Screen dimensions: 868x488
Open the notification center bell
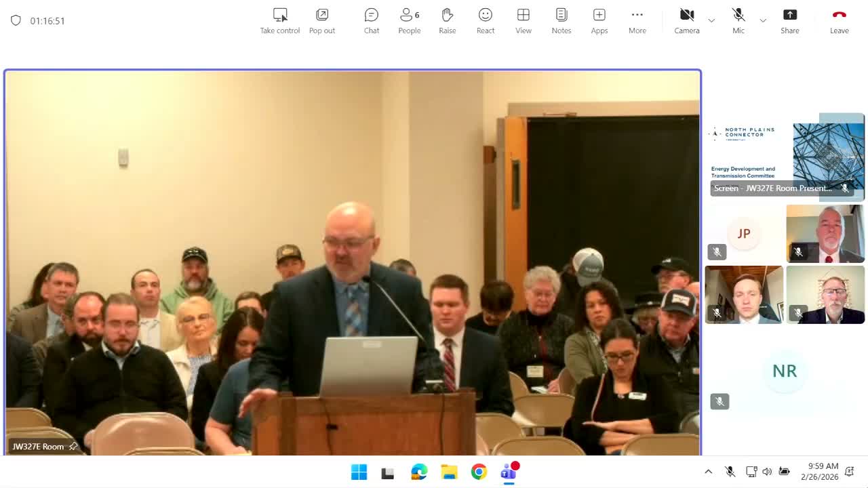(x=849, y=472)
